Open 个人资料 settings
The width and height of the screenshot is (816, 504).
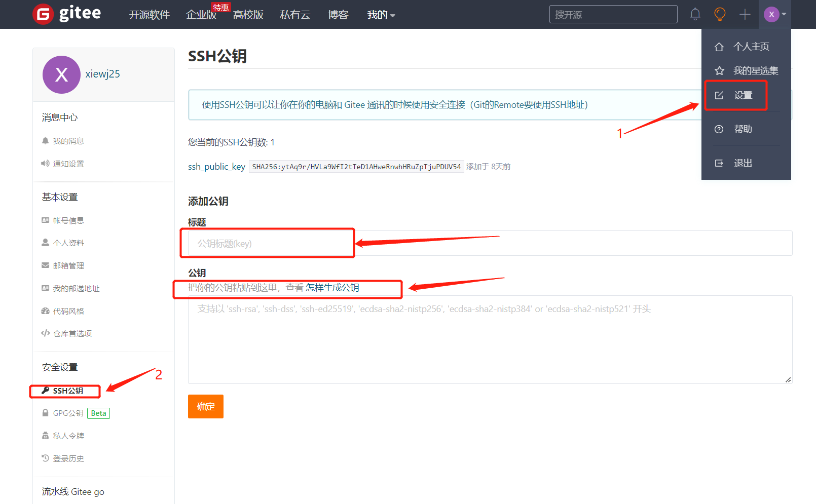[x=68, y=243]
